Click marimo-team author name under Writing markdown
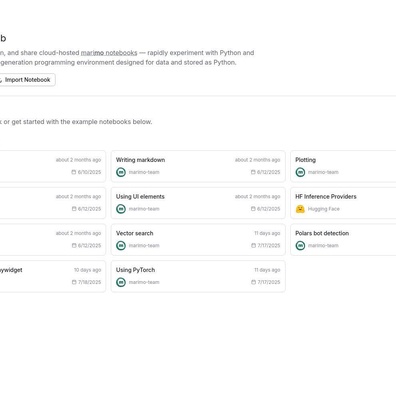The height and width of the screenshot is (396, 396). point(144,172)
